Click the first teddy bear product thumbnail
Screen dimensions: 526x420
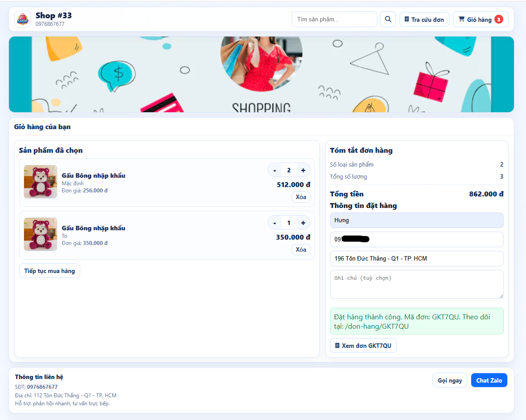(41, 182)
